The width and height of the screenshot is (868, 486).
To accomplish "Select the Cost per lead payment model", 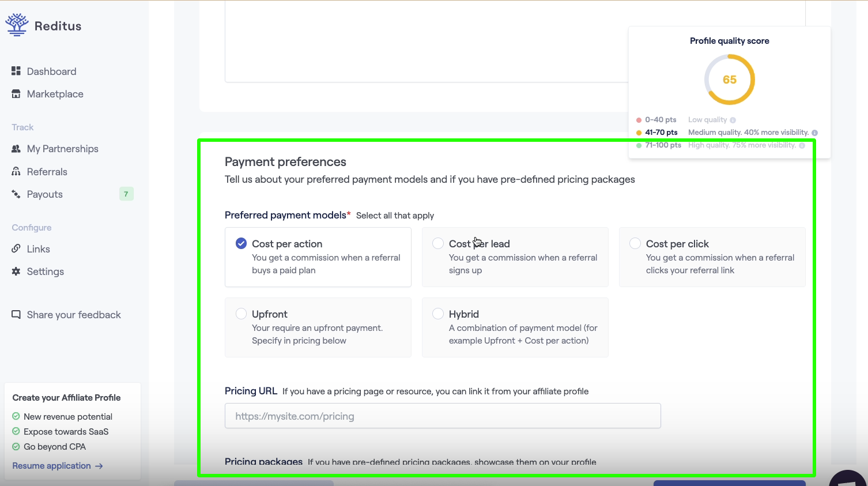I will [438, 243].
